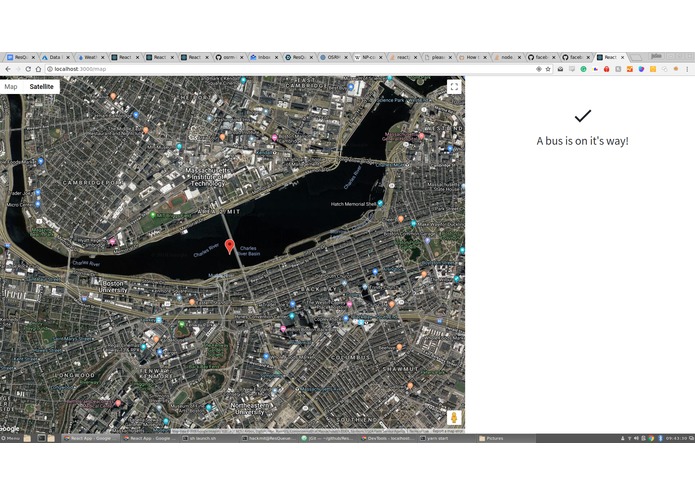Switch to the NP-co Wikipedia tab

click(x=368, y=57)
